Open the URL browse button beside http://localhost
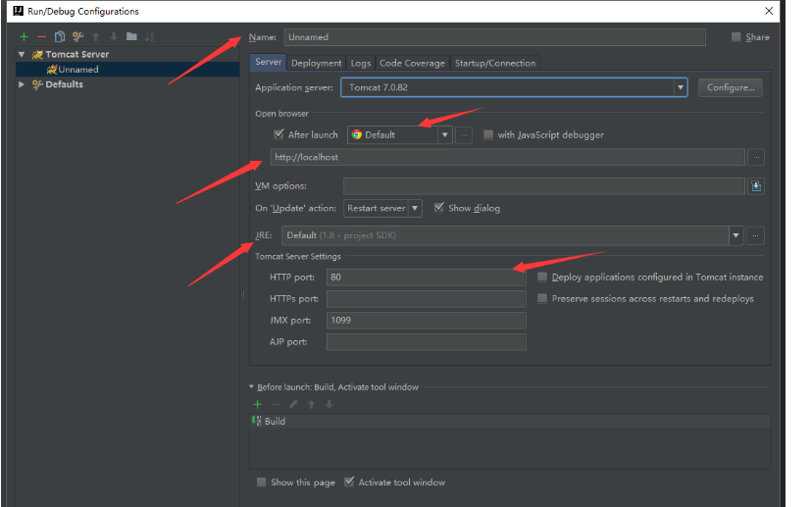The width and height of the screenshot is (812, 507). pos(756,158)
